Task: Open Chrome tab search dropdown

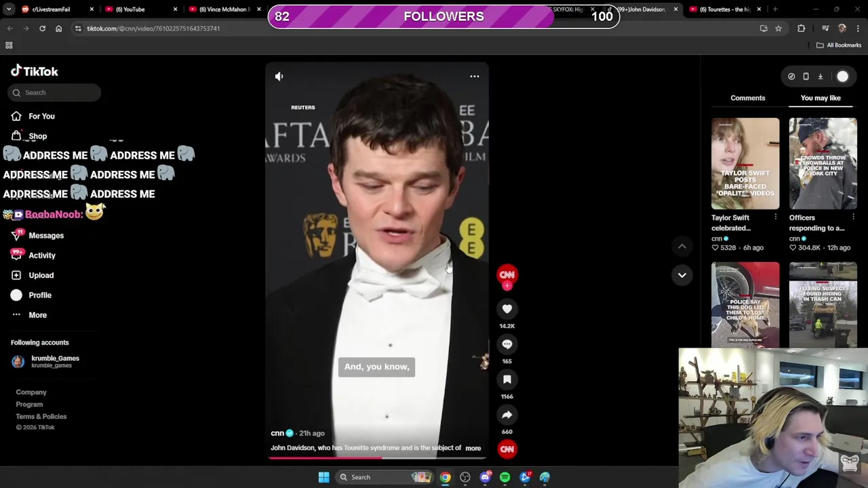Action: (x=9, y=9)
